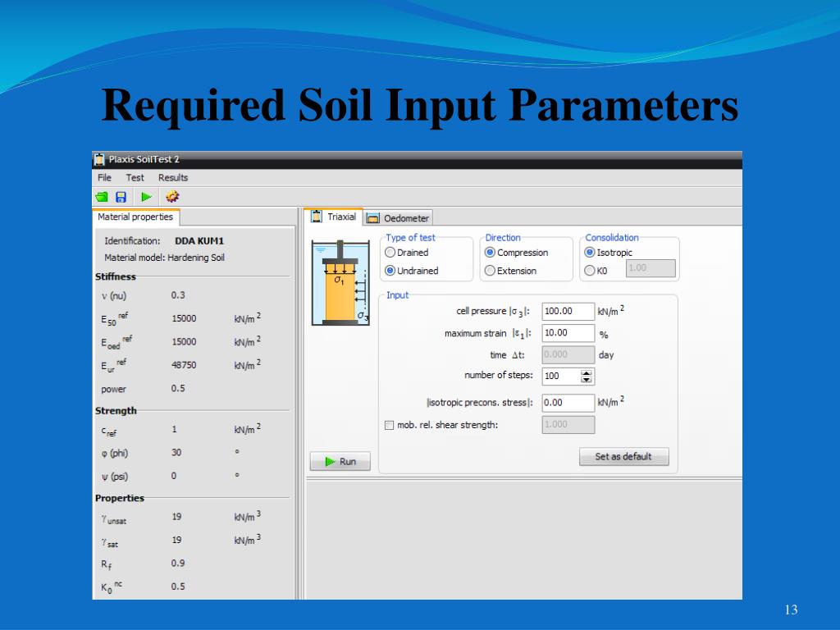840x630 pixels.
Task: Click the maximum strain input field
Action: coord(568,333)
